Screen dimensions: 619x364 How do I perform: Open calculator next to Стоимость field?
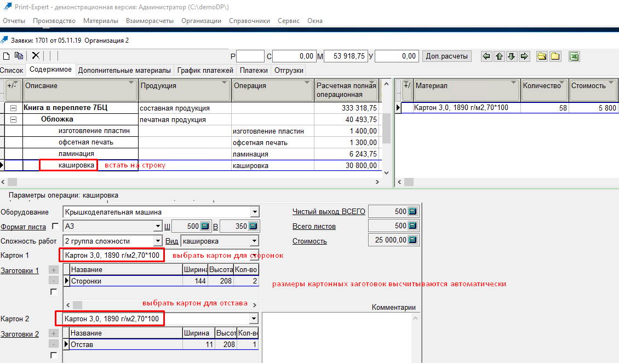(412, 240)
